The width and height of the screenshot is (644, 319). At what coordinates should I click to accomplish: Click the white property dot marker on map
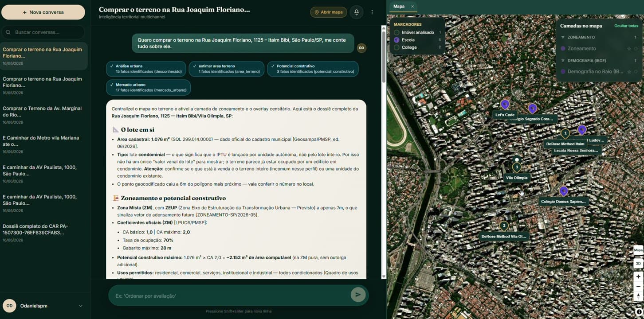(517, 159)
